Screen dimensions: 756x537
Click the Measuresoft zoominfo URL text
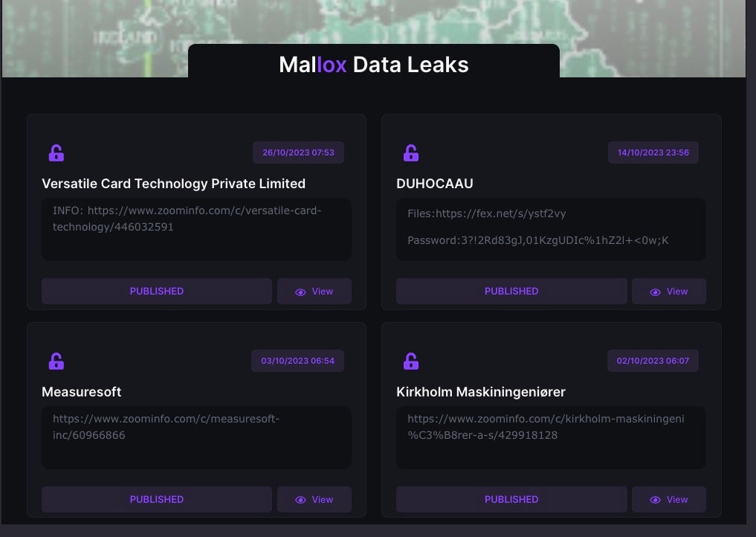click(x=166, y=427)
